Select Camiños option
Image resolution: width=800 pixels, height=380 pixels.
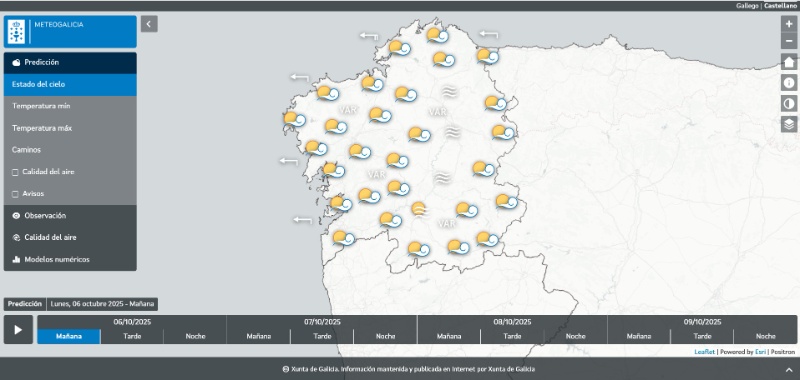click(x=70, y=150)
